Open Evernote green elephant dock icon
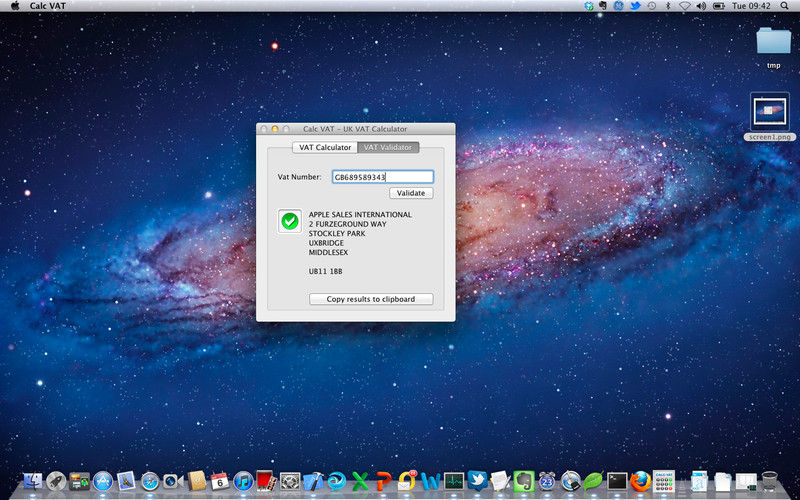Screen dimensions: 800x500 (x=523, y=481)
